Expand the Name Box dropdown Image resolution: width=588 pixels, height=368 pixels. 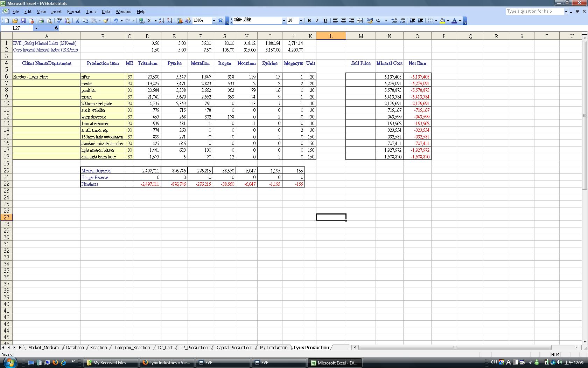click(x=36, y=28)
